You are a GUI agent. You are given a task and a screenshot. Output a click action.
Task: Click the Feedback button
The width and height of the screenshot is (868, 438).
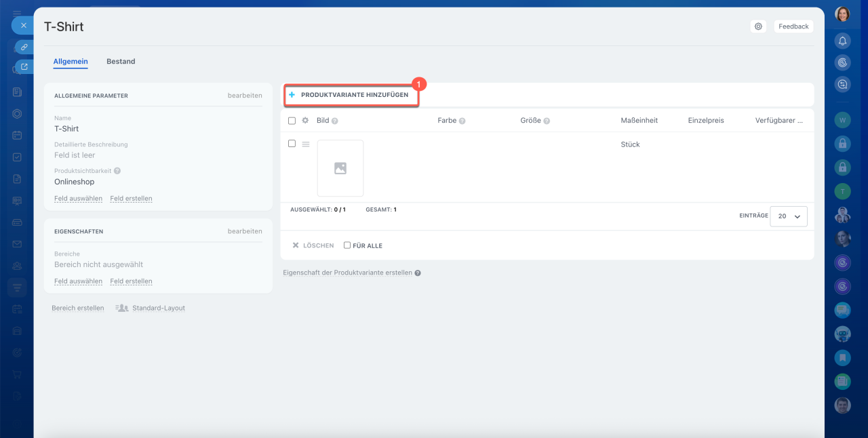[793, 26]
